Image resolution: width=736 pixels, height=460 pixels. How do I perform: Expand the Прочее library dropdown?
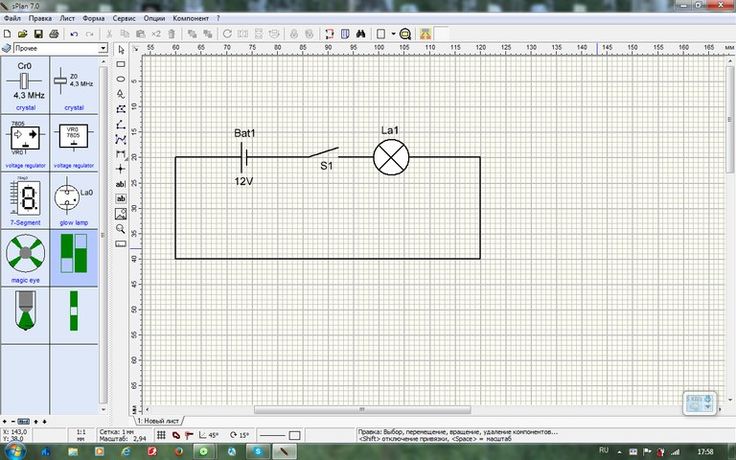(103, 48)
